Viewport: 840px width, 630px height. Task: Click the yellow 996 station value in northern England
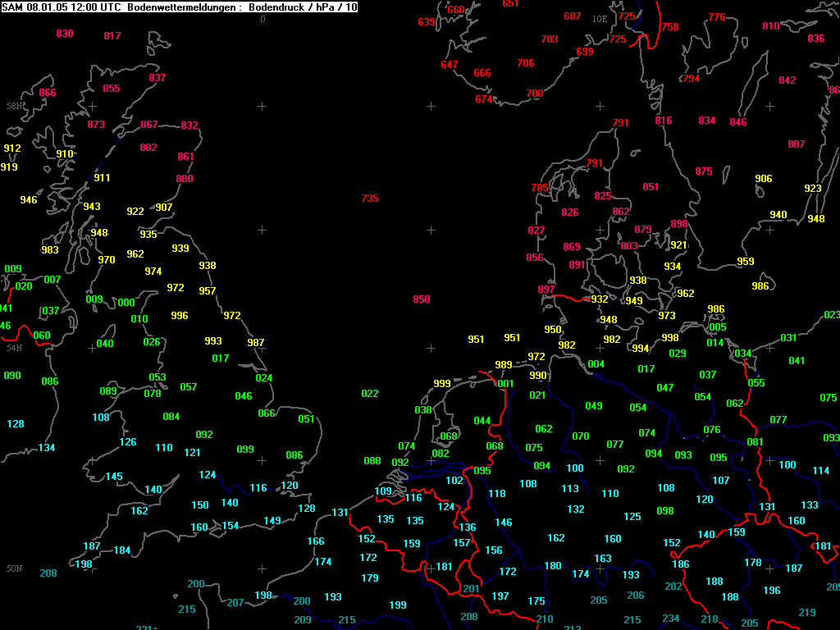(180, 316)
